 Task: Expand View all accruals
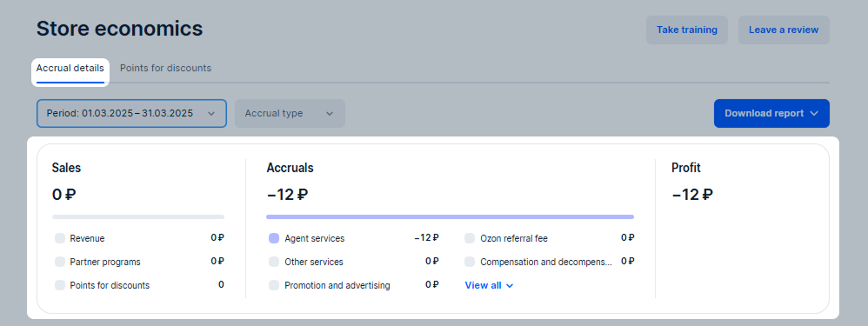coord(490,286)
